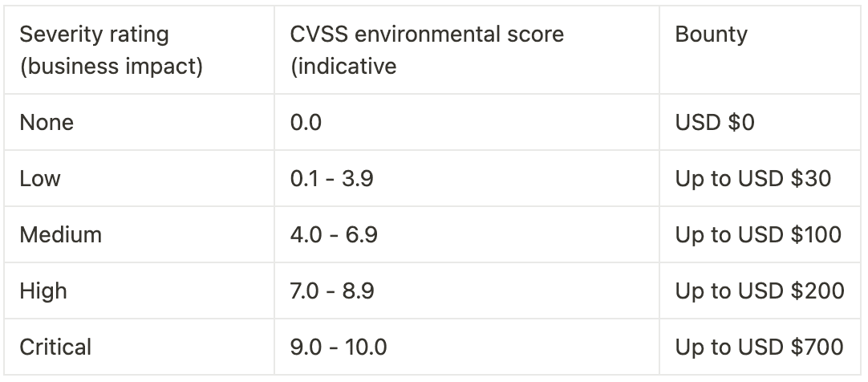Click the 'None' severity cell
The height and width of the screenshot is (382, 868).
click(47, 123)
